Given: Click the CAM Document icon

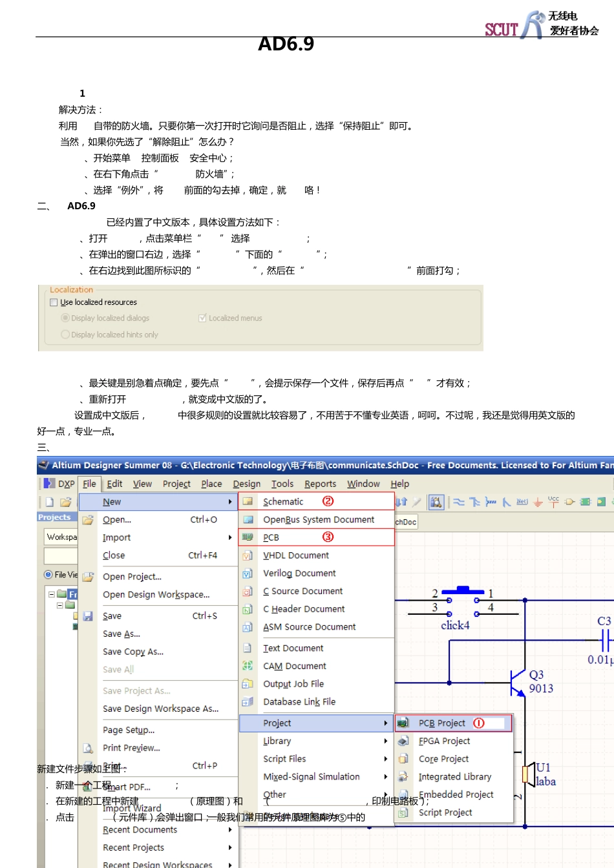Looking at the screenshot, I should coord(248,666).
